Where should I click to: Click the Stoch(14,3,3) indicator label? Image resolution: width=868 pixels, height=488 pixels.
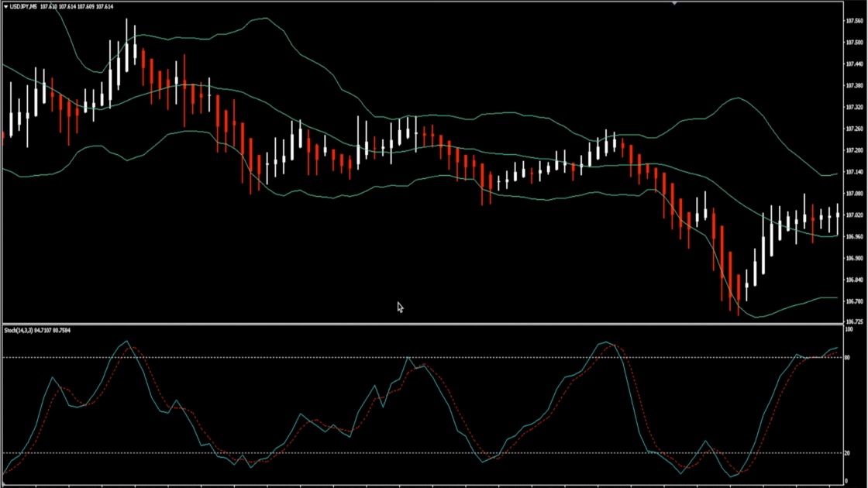coord(19,330)
